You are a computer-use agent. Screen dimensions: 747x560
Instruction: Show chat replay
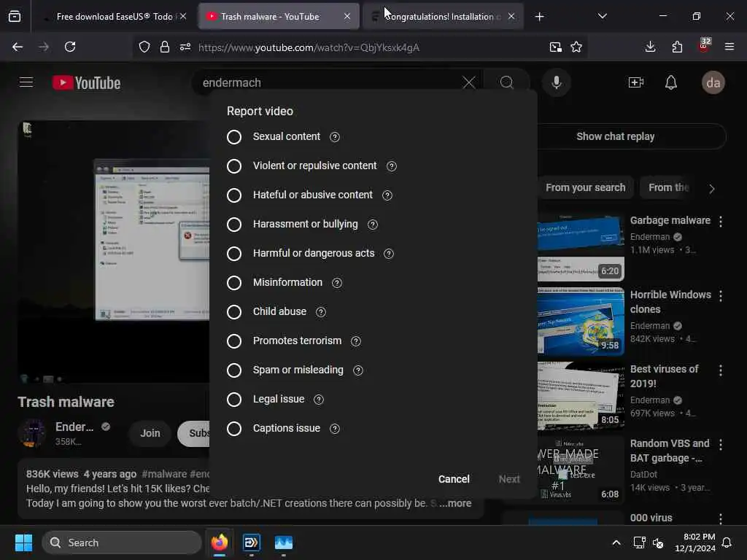point(615,136)
